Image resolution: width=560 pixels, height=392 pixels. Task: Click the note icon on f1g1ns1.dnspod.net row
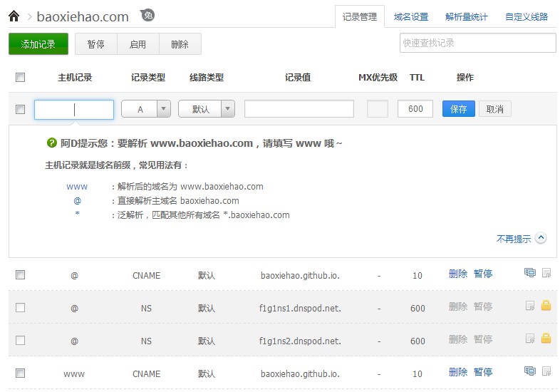(529, 306)
